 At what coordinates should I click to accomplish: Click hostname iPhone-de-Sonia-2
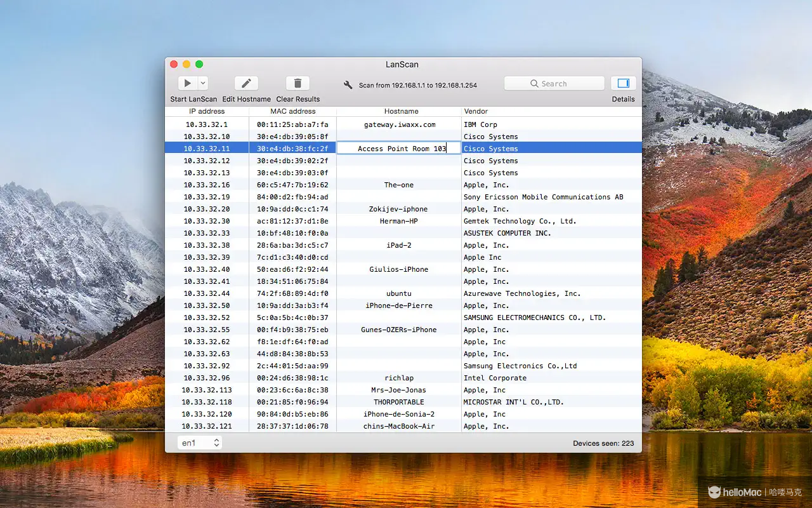[399, 414]
